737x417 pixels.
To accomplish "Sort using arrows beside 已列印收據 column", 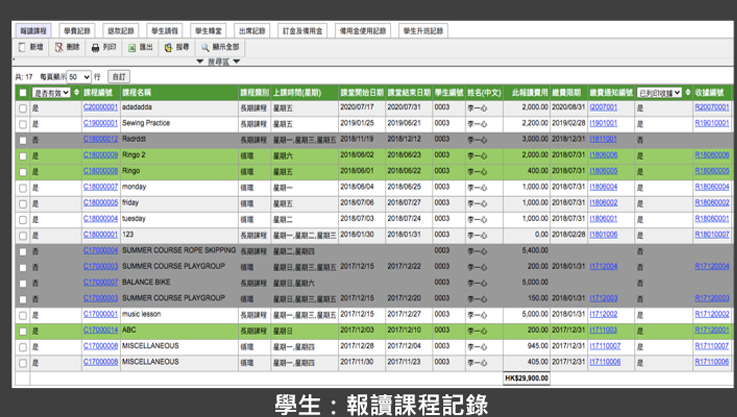I will pos(688,93).
